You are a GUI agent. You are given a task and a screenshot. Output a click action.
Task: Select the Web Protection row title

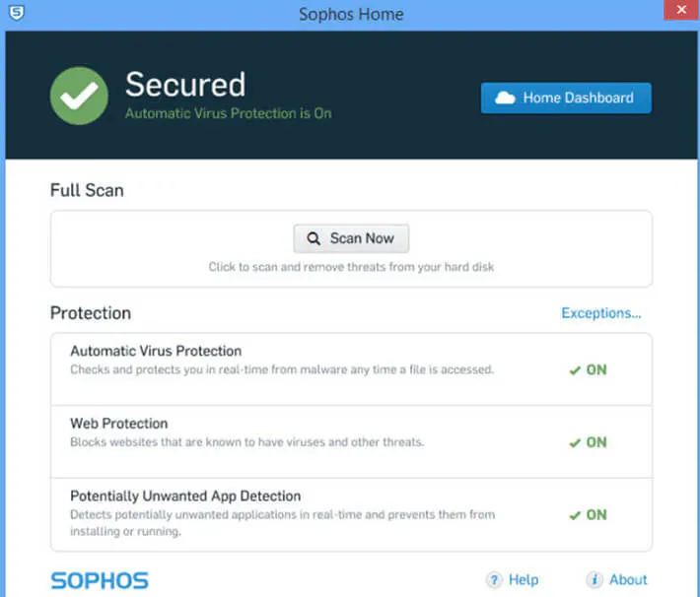pos(119,424)
